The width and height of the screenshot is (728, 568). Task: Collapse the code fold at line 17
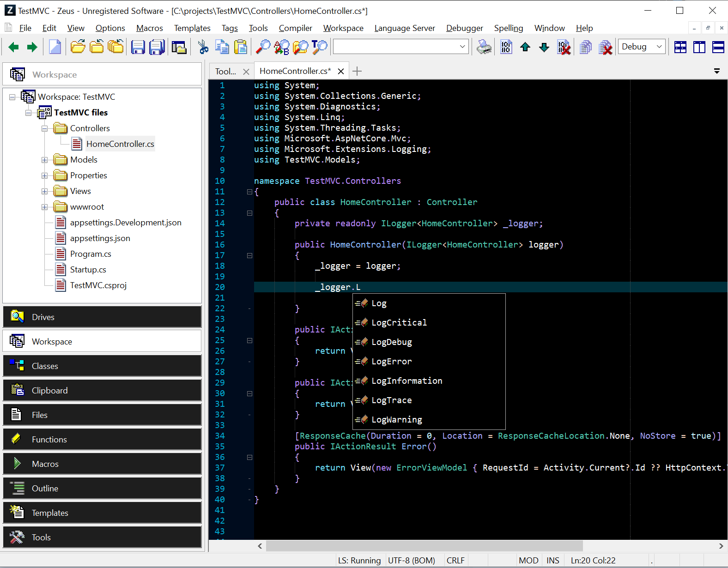pos(249,255)
